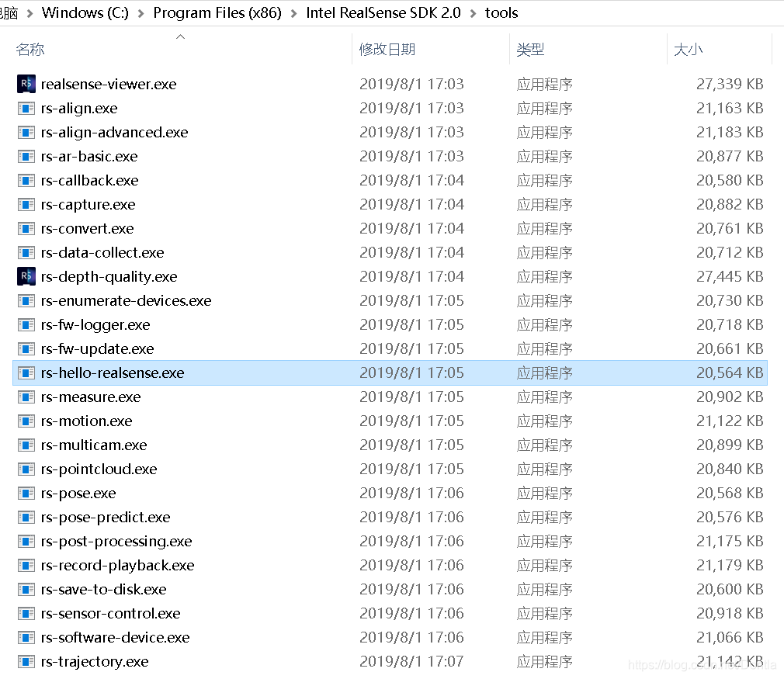Click the rs-ar-basic.exe file icon

coord(26,156)
